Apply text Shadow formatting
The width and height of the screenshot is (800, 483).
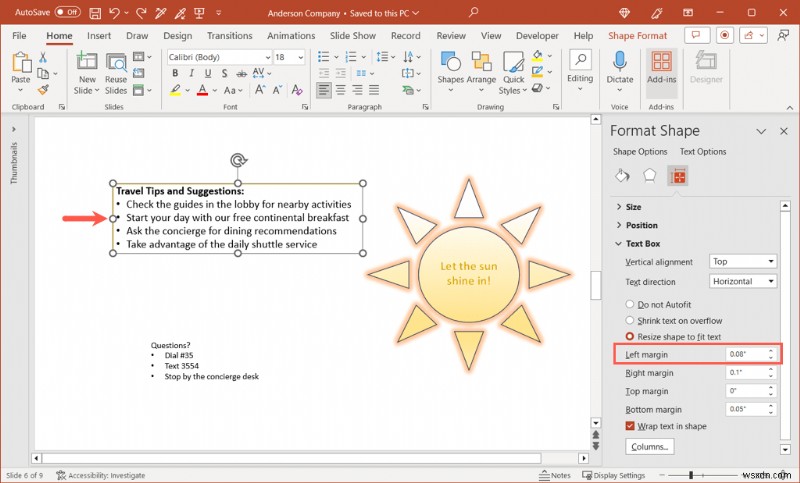click(x=224, y=73)
